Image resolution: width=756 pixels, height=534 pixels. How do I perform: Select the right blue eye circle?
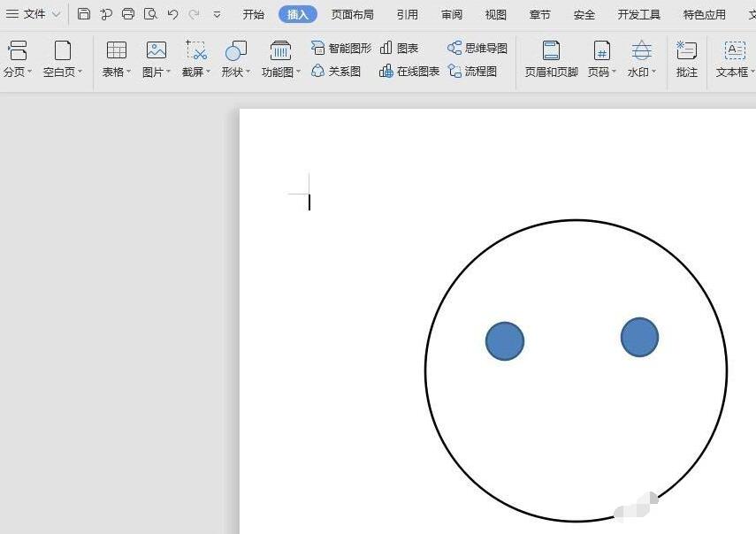click(x=640, y=337)
